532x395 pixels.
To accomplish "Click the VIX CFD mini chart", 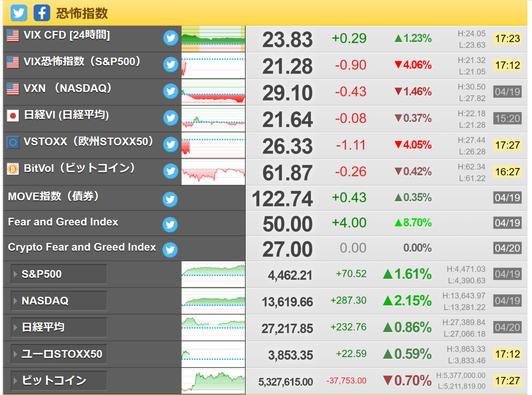I will (213, 39).
